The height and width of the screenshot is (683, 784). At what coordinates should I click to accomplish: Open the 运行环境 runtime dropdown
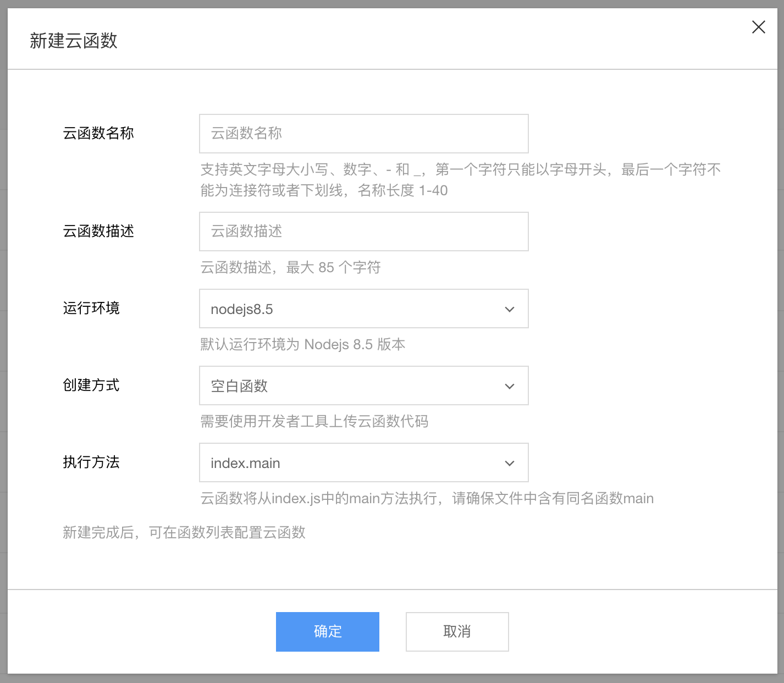click(x=363, y=309)
